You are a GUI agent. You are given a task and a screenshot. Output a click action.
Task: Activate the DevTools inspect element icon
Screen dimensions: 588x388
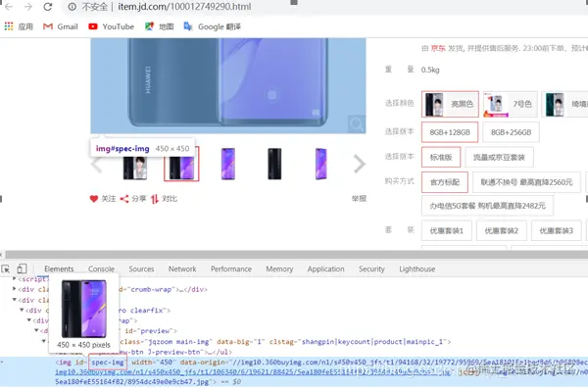(x=6, y=268)
